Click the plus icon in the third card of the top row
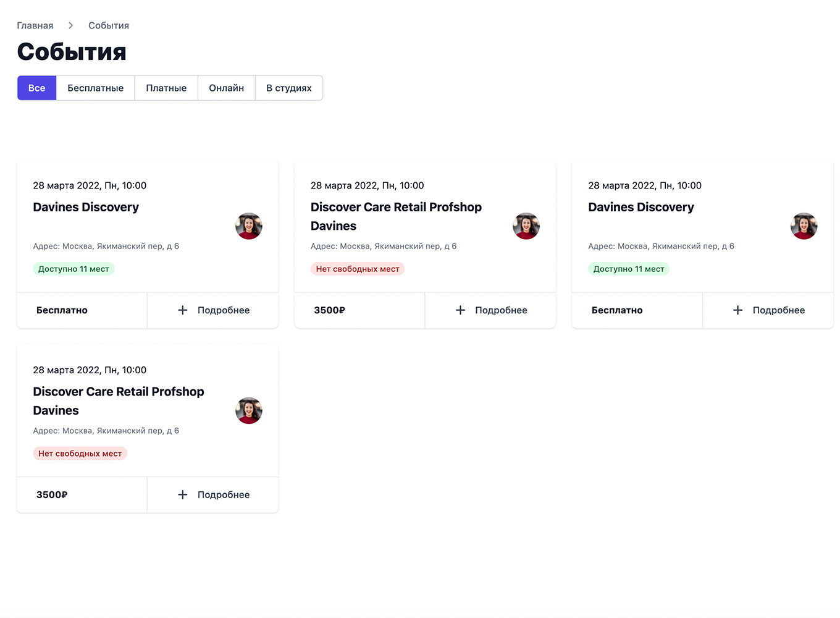This screenshot has height=618, width=840. [737, 310]
